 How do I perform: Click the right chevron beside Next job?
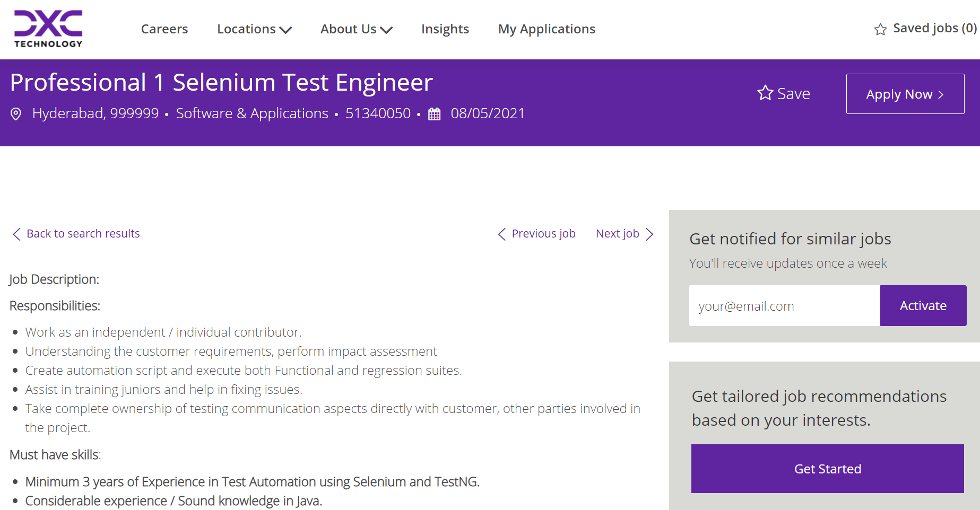click(x=649, y=234)
